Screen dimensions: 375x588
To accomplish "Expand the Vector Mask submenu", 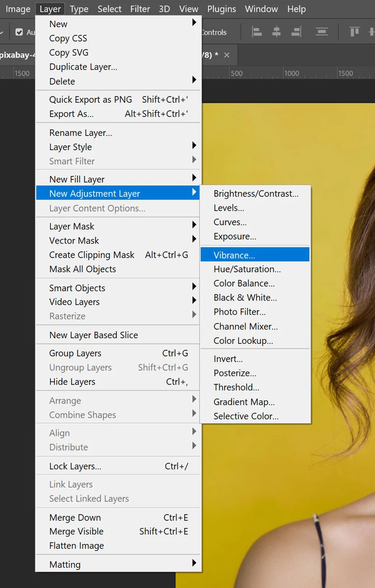I will 118,241.
